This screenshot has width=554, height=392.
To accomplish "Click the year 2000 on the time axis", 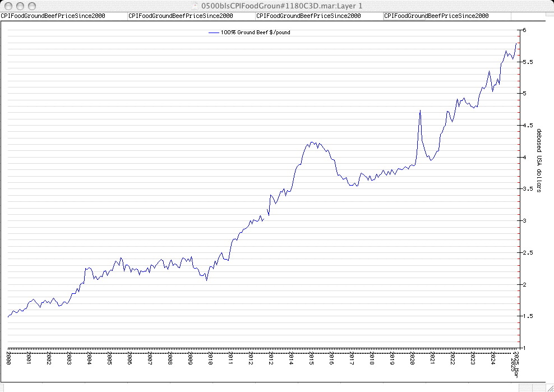I will click(9, 358).
